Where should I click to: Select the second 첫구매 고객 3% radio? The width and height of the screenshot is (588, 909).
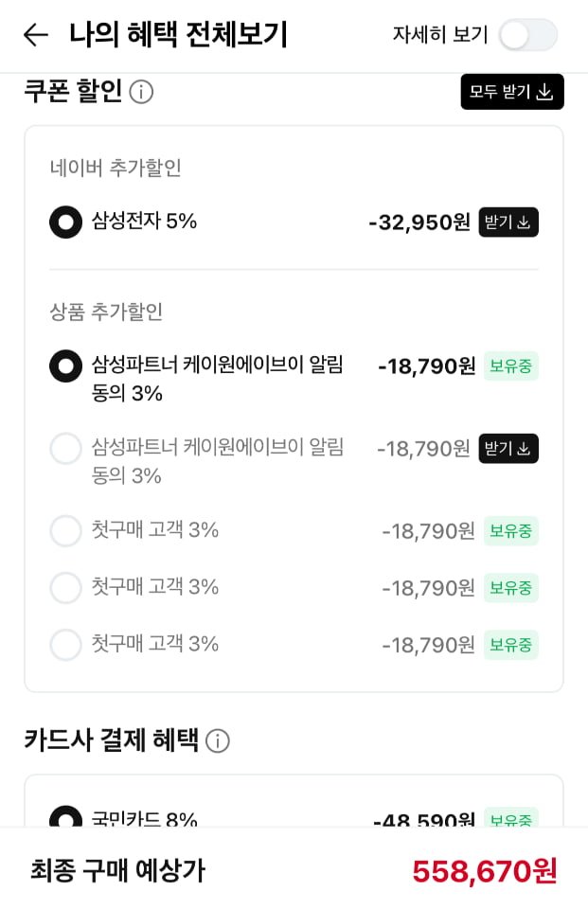(x=65, y=587)
